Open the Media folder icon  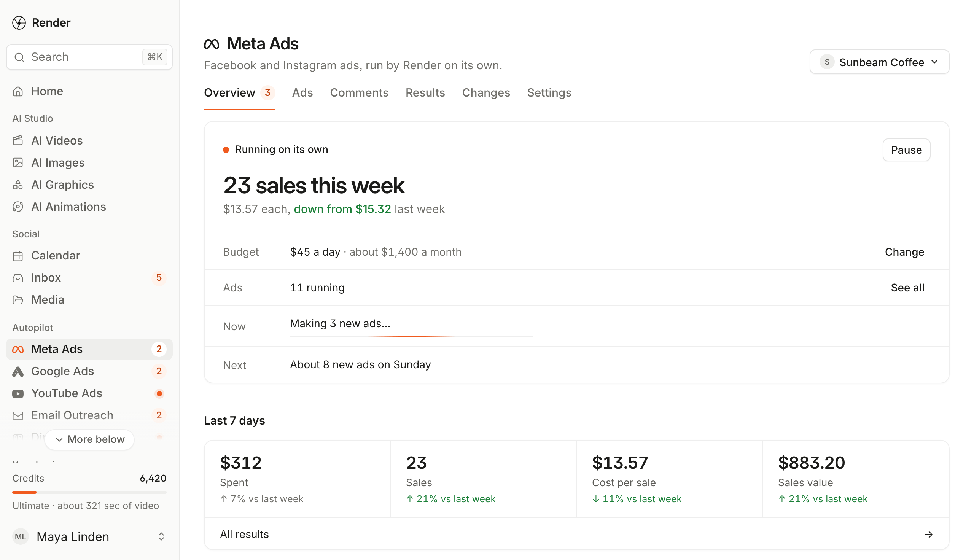coord(18,300)
